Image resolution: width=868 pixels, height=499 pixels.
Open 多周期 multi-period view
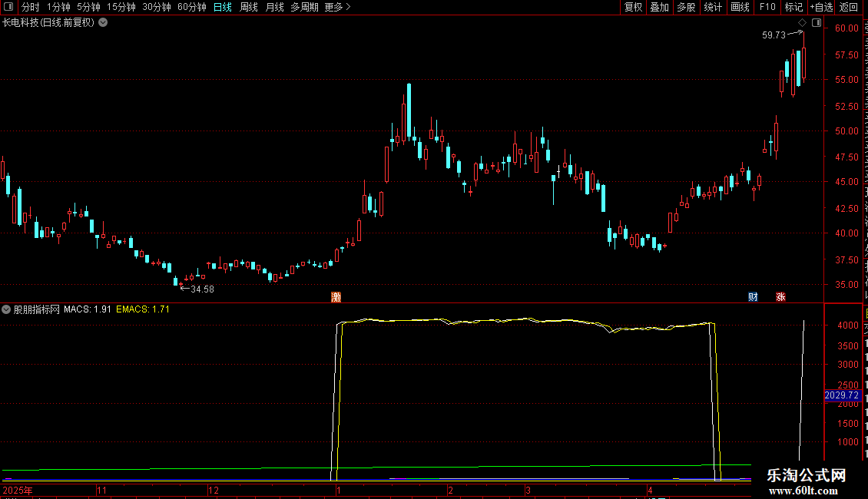coord(304,7)
